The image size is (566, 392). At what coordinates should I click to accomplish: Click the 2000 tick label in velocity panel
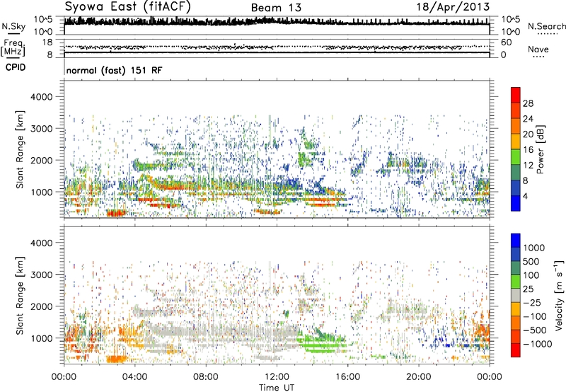[42, 306]
